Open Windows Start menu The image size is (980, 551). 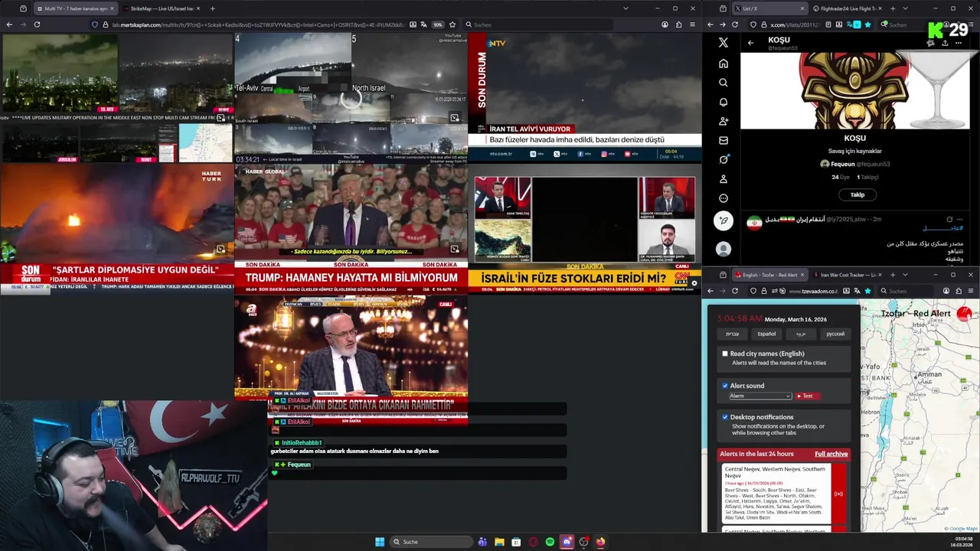pos(380,542)
